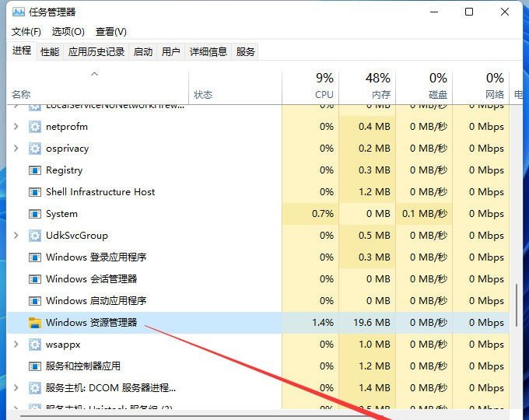Sort by the 磁盘 column header
The width and height of the screenshot is (529, 420).
click(x=438, y=94)
